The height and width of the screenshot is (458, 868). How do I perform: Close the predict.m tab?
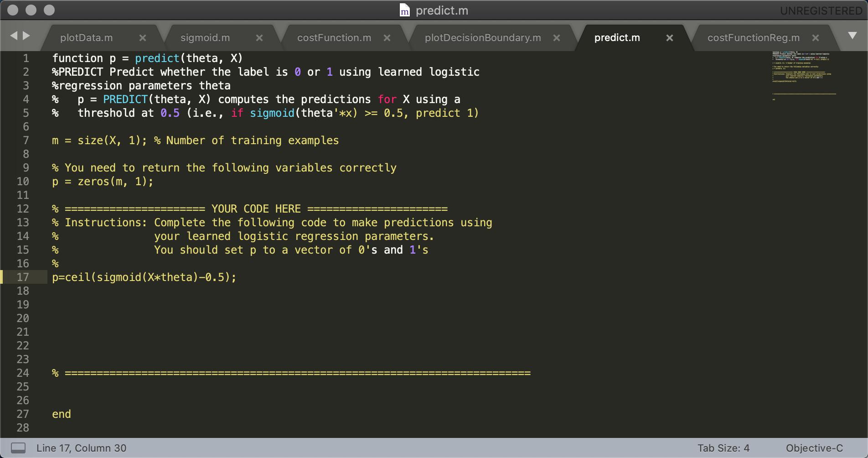670,38
